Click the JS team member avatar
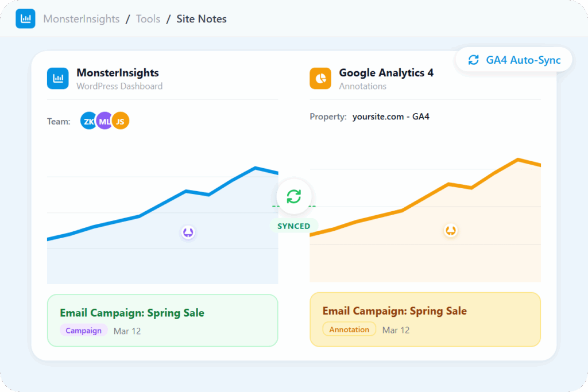Image resolution: width=588 pixels, height=392 pixels. (121, 121)
